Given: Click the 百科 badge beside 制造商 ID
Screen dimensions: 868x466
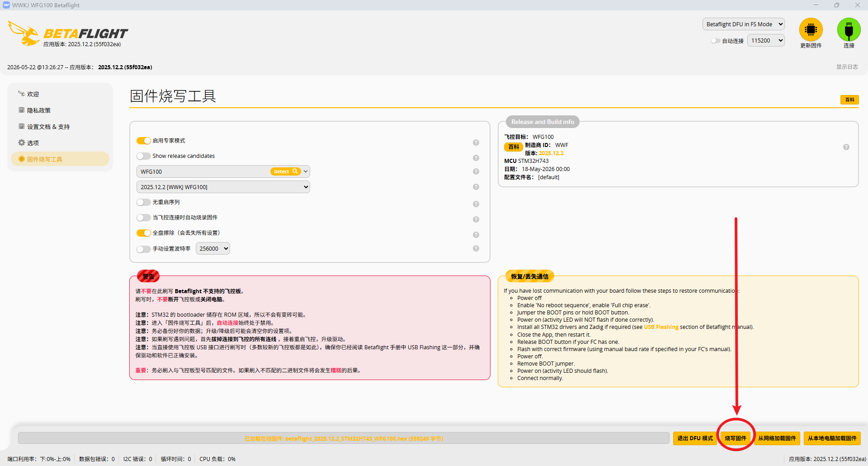Looking at the screenshot, I should [514, 147].
